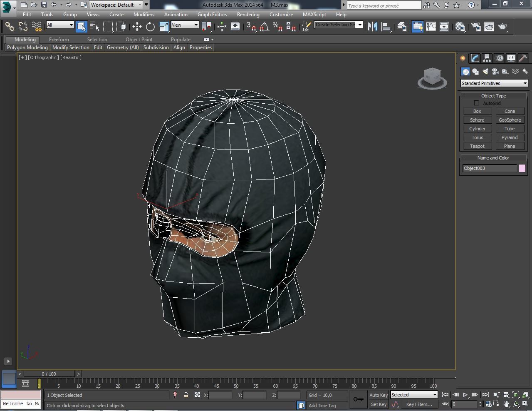Toggle the Graphite ribbon icon
Image resolution: width=532 pixels, height=411 pixels.
[417, 27]
